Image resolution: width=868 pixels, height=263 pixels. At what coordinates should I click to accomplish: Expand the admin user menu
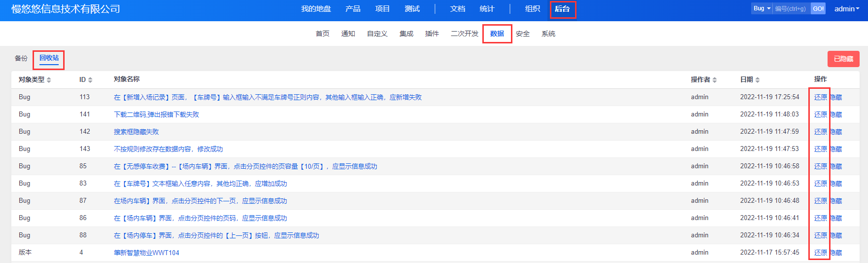click(846, 9)
